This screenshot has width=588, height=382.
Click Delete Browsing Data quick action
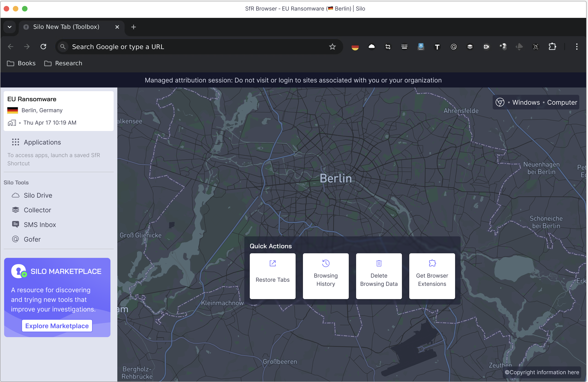pyautogui.click(x=379, y=276)
